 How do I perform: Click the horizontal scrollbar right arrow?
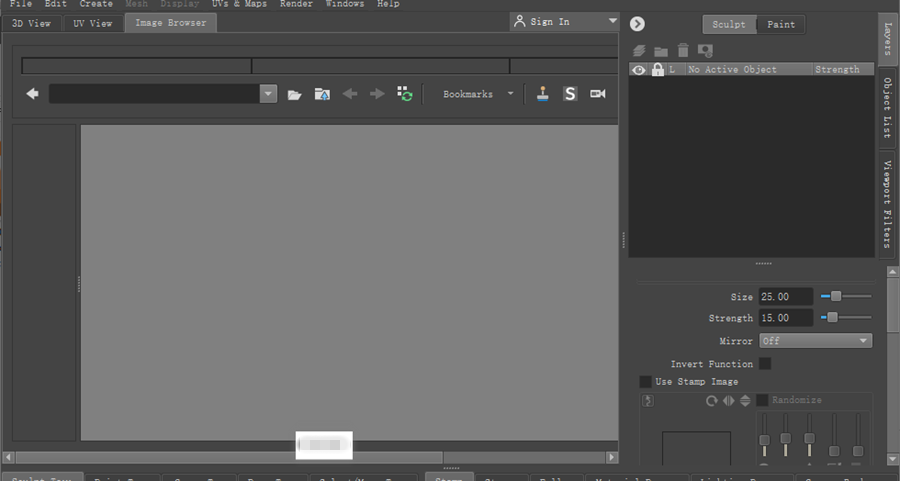coord(612,457)
